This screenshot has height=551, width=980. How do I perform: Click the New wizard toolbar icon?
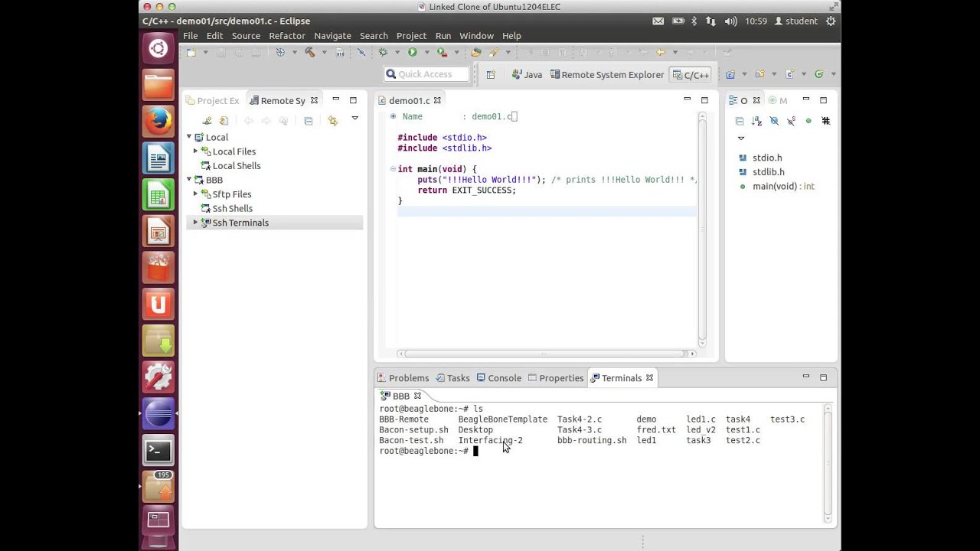pos(191,52)
